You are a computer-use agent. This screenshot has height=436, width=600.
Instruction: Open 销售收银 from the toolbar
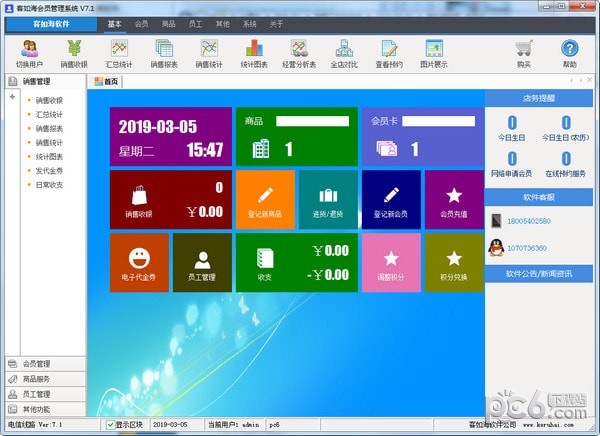(x=76, y=52)
